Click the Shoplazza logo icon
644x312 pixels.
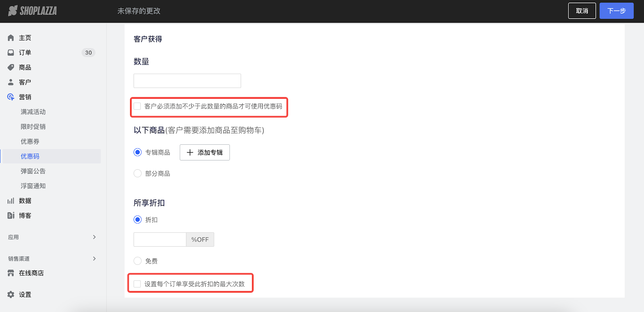pyautogui.click(x=13, y=11)
